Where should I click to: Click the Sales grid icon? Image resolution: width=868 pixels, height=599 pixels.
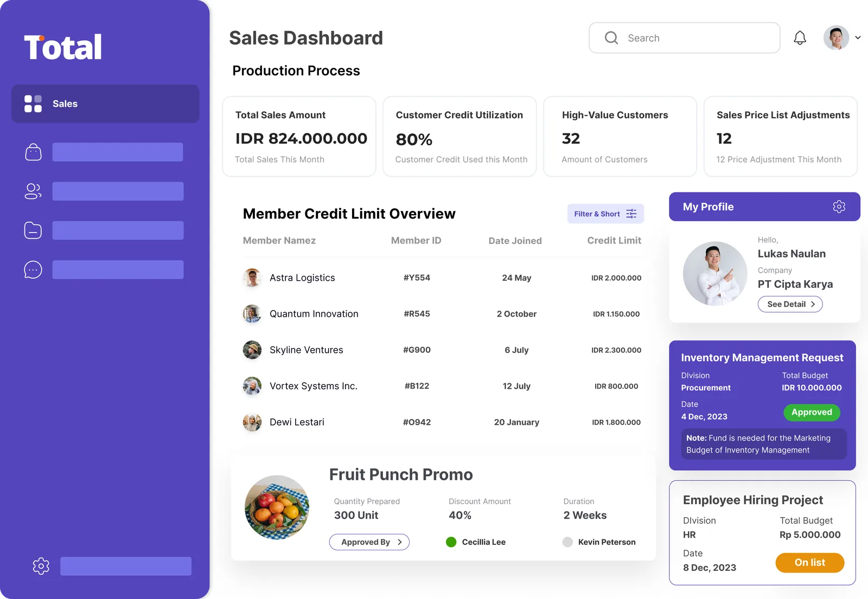pos(33,104)
